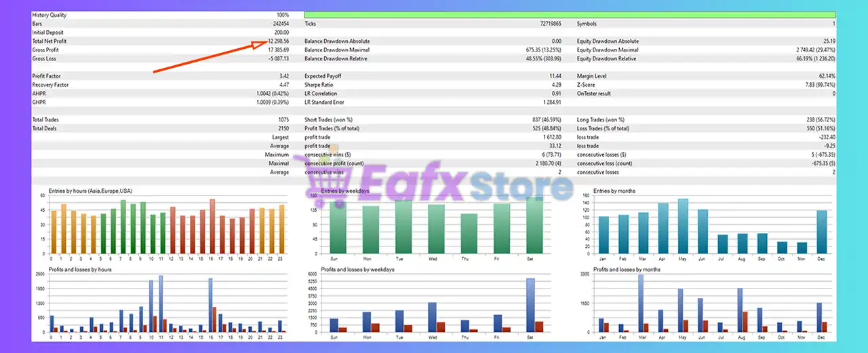
Task: Click the Sharpe Ratio value 4.29
Action: point(555,85)
